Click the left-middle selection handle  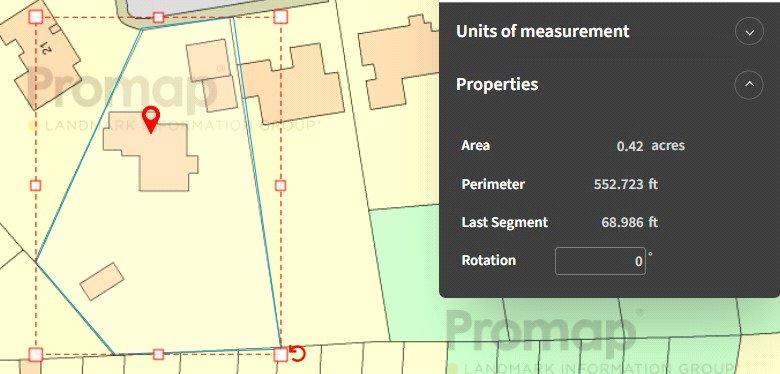pos(35,186)
